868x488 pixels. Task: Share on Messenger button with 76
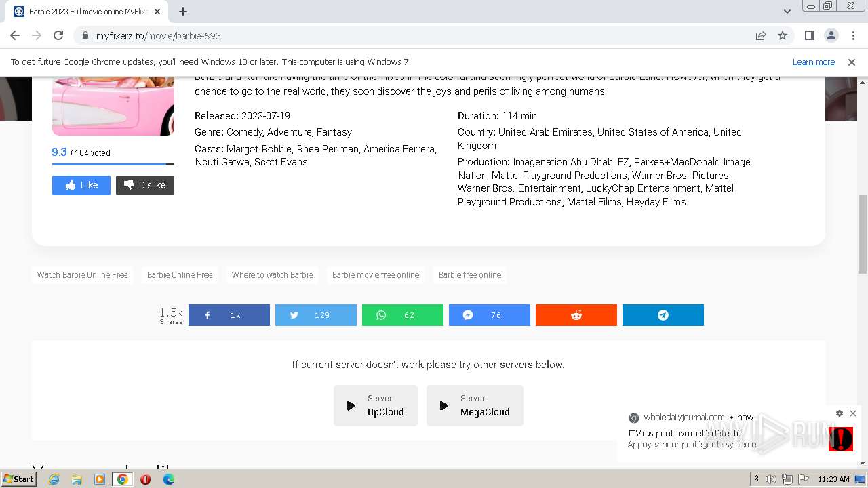pos(490,315)
